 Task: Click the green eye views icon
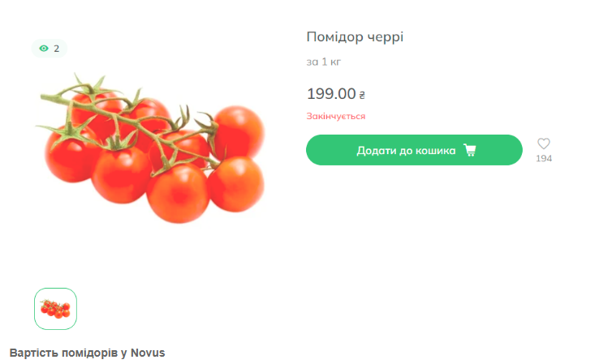[44, 49]
